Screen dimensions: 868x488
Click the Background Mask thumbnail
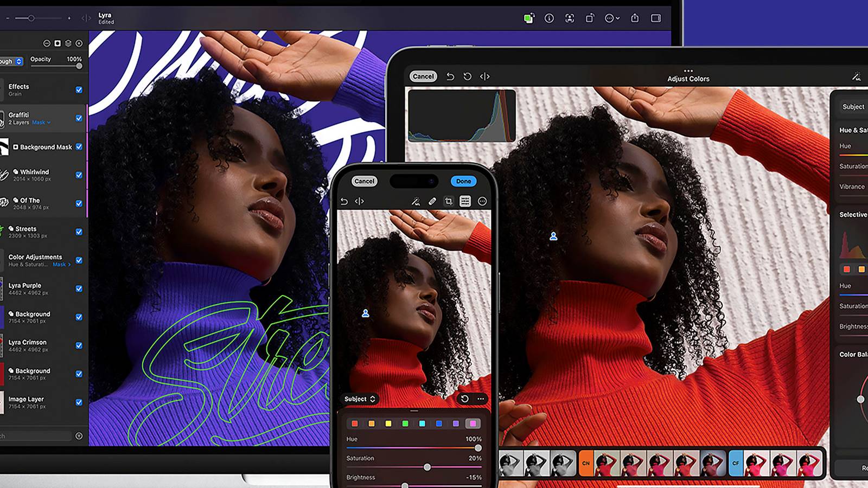(4, 147)
